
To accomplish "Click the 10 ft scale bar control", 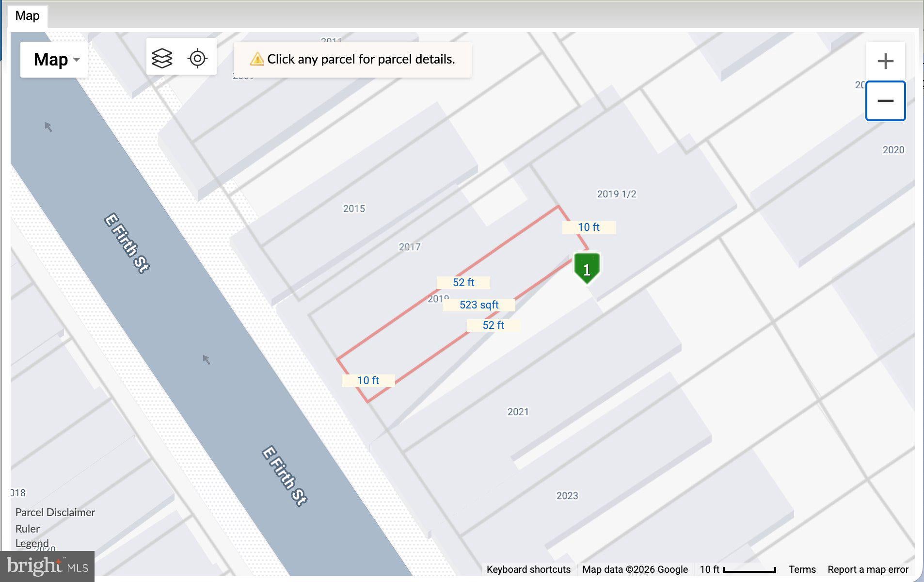I will 738,569.
